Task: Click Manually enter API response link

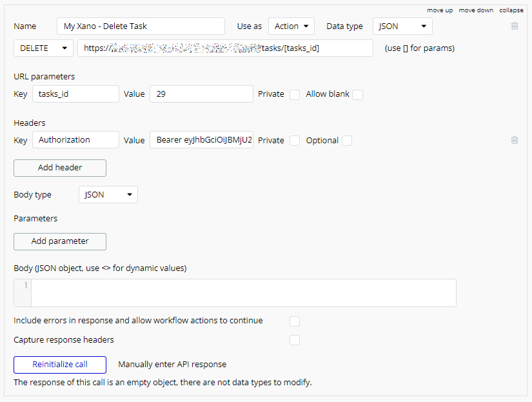Action: pyautogui.click(x=172, y=365)
